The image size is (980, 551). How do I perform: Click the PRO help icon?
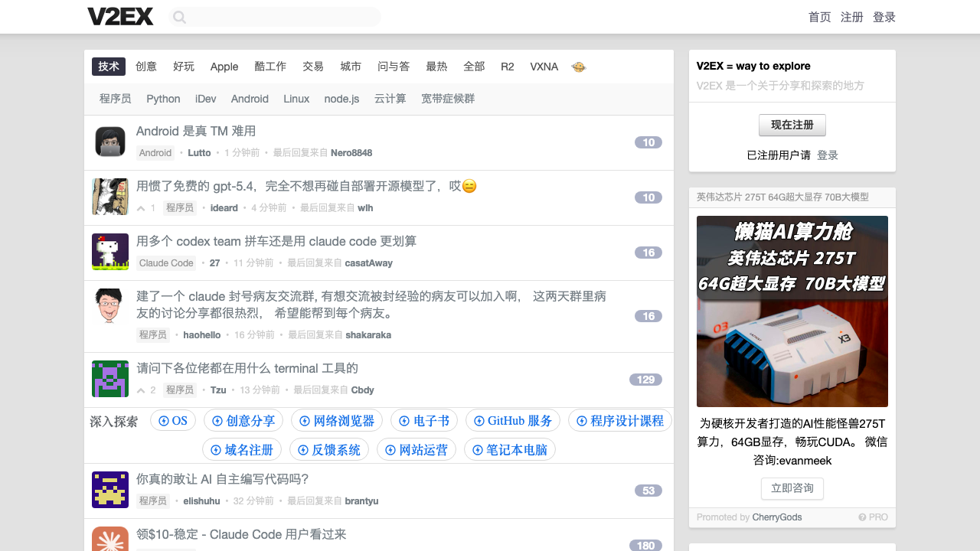(862, 517)
